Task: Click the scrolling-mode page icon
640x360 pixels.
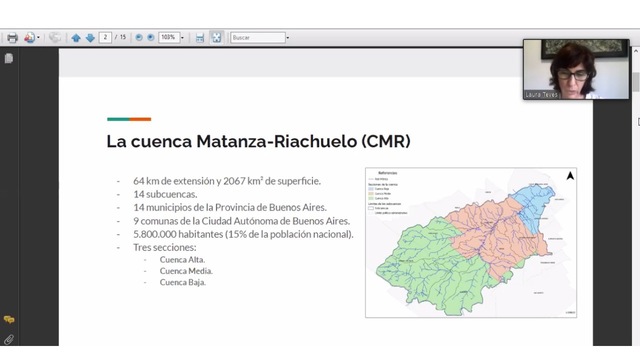Action: (x=200, y=38)
